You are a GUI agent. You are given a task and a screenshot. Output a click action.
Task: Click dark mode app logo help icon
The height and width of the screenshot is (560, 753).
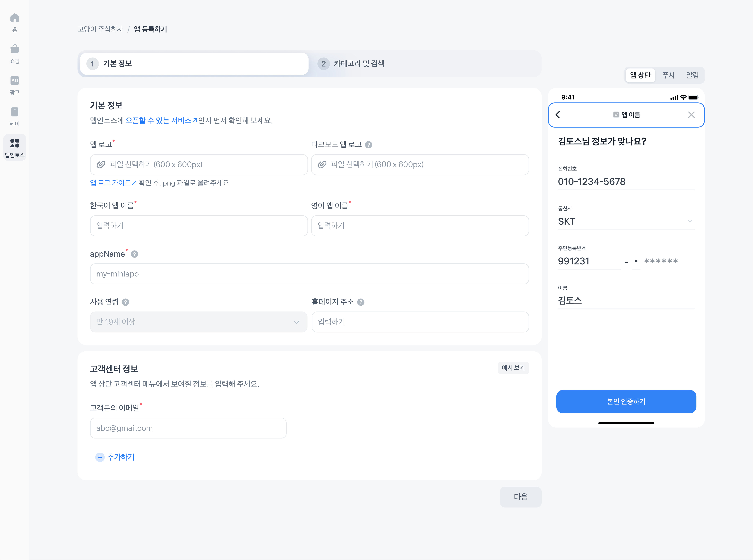[x=369, y=145]
